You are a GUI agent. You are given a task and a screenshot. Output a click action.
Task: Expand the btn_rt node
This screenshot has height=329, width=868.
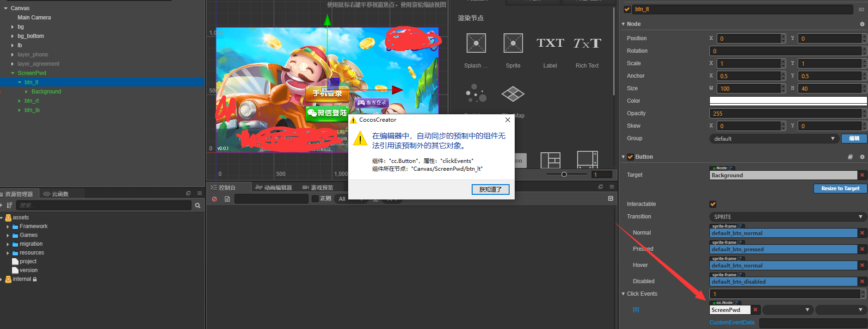pos(19,101)
